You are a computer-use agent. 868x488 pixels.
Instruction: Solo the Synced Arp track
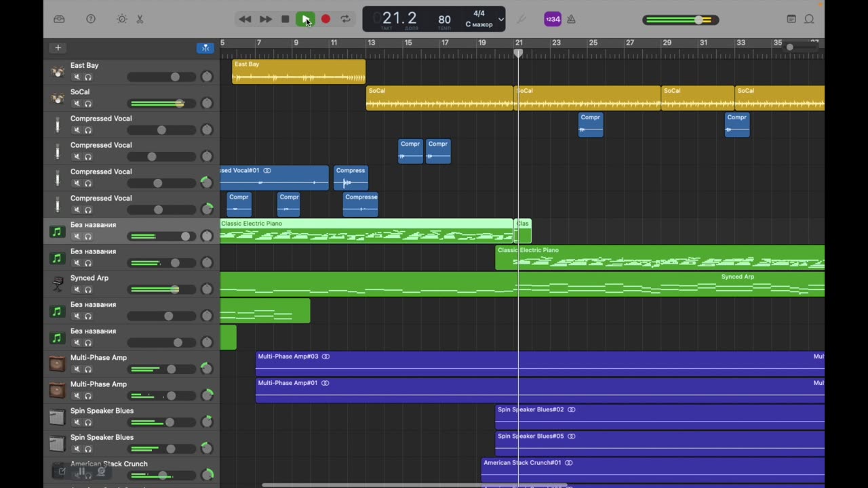click(88, 289)
